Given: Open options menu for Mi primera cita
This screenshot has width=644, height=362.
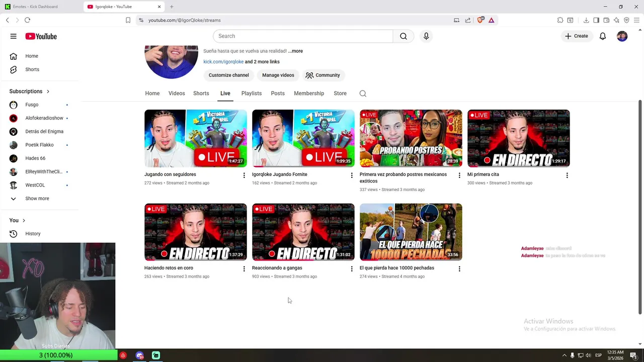Looking at the screenshot, I should 567,175.
